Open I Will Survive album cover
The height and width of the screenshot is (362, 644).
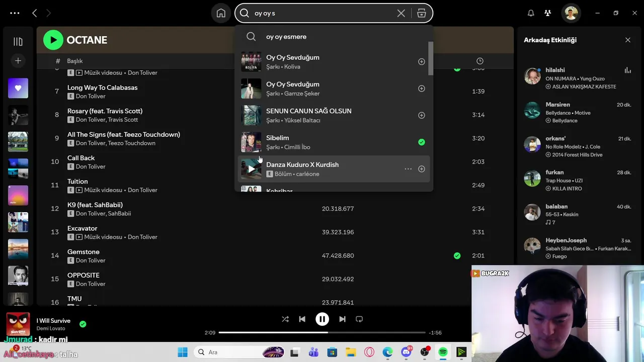(x=18, y=324)
